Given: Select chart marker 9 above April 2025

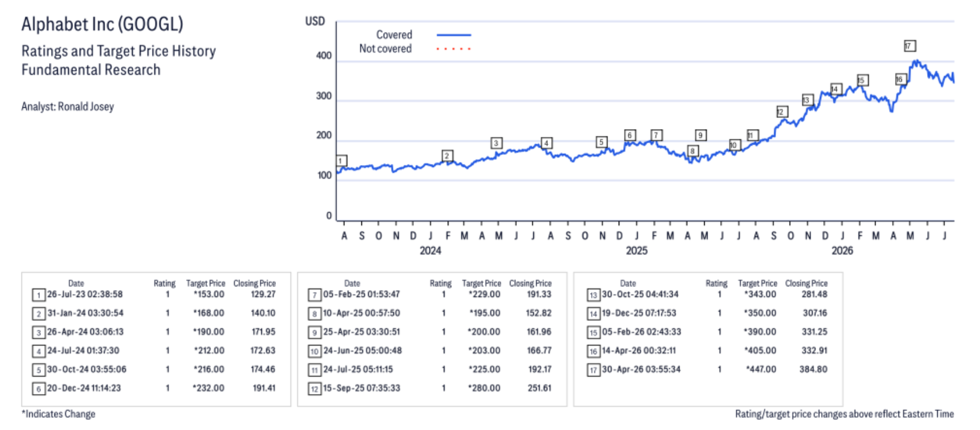Looking at the screenshot, I should click(x=700, y=135).
